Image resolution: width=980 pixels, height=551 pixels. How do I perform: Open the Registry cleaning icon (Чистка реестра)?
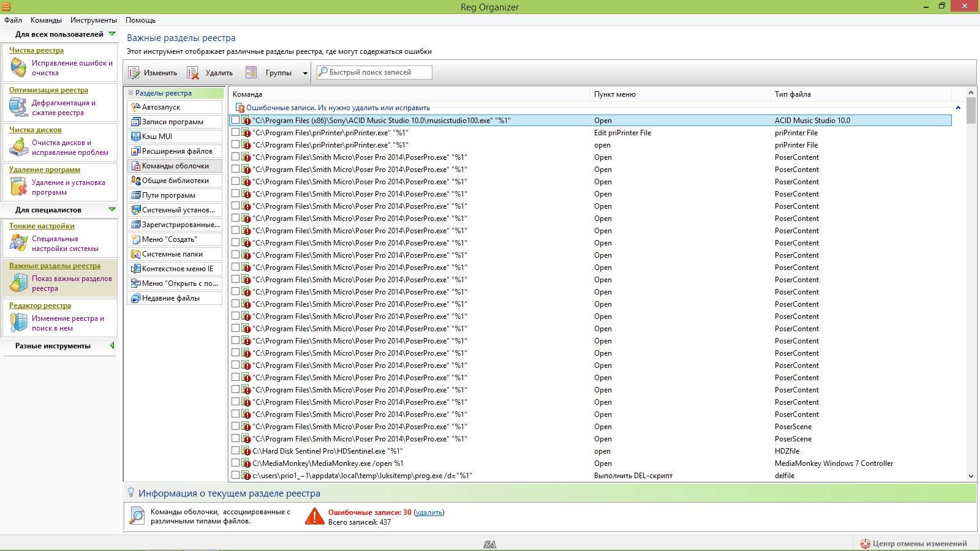coord(18,67)
